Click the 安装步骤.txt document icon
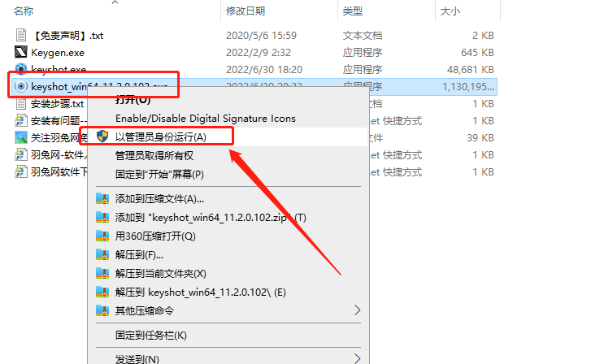 (x=21, y=104)
